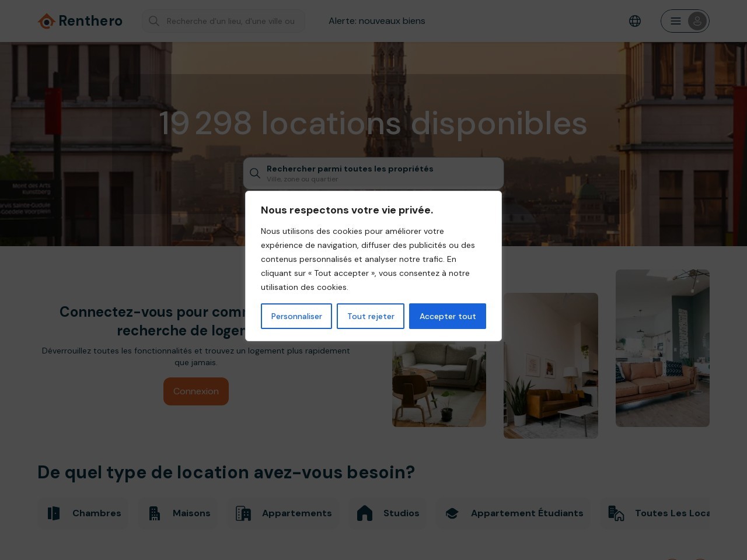Click the Déverrouillez toutes les fonctionnalités text

click(x=196, y=356)
